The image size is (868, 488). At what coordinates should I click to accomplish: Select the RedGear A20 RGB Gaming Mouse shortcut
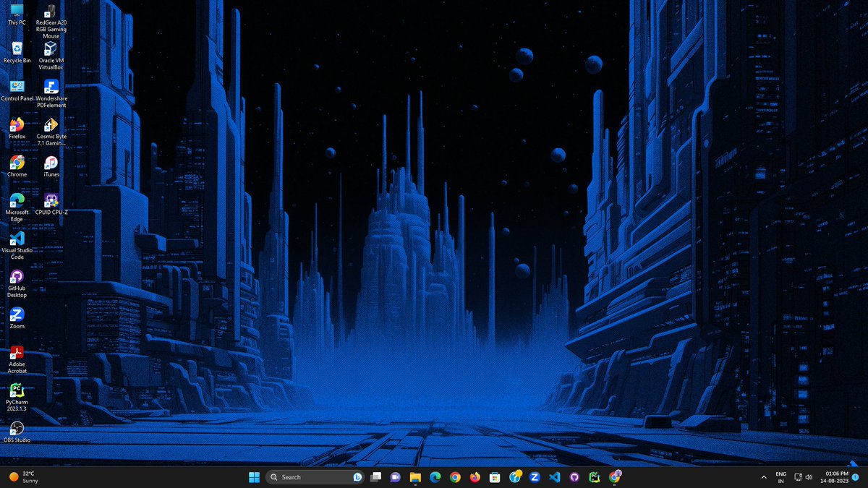pyautogui.click(x=51, y=21)
